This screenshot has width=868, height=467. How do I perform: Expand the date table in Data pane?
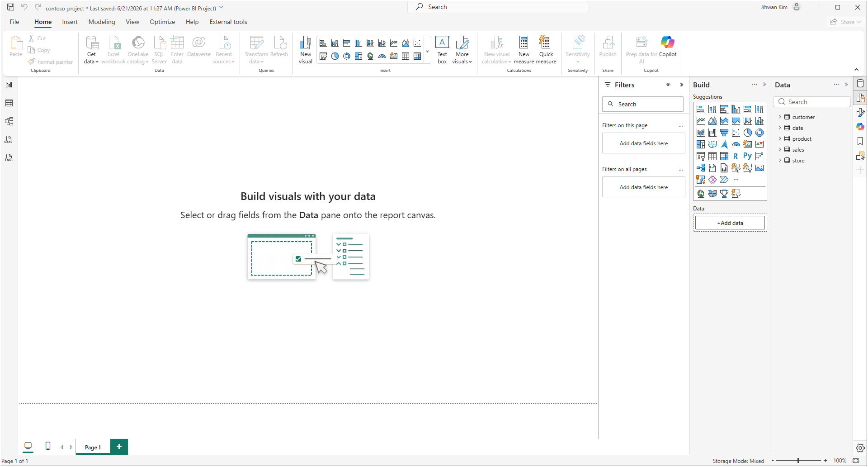pos(780,128)
